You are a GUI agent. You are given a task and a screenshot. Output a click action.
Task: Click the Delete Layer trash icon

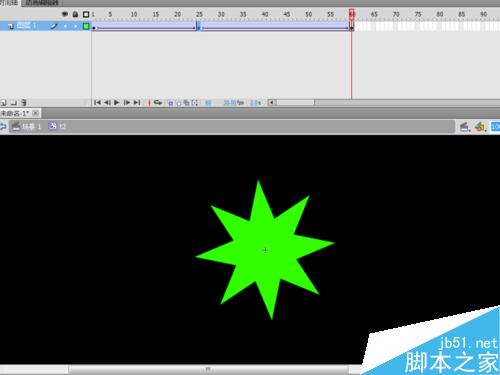point(24,103)
